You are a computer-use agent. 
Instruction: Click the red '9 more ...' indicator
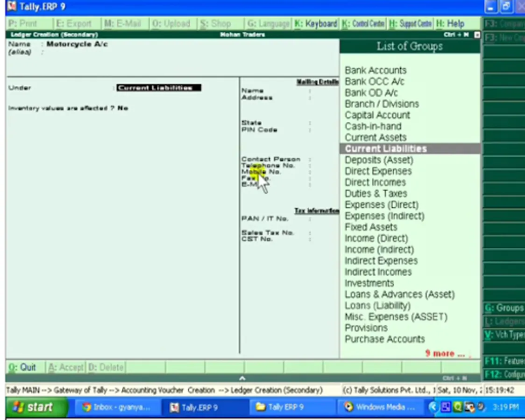445,353
